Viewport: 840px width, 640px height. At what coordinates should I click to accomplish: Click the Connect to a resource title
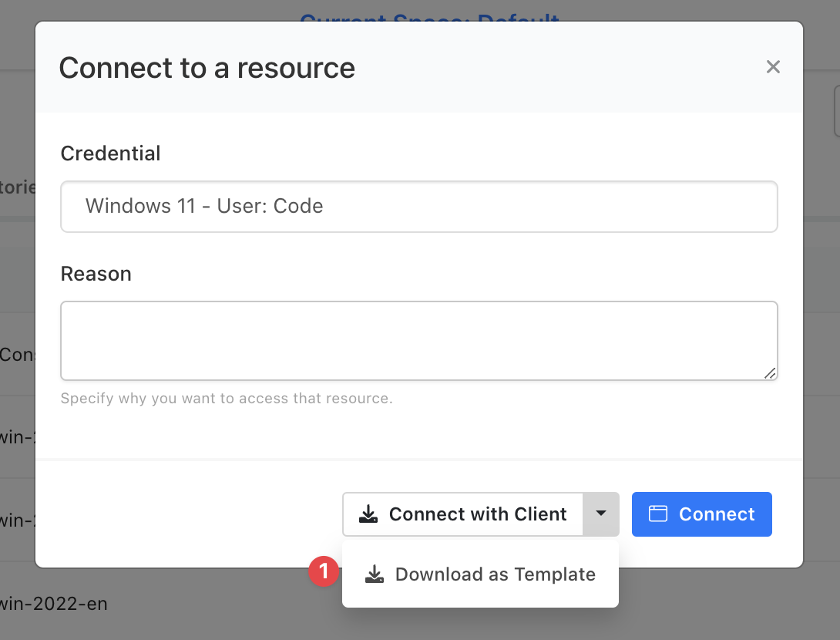tap(207, 68)
